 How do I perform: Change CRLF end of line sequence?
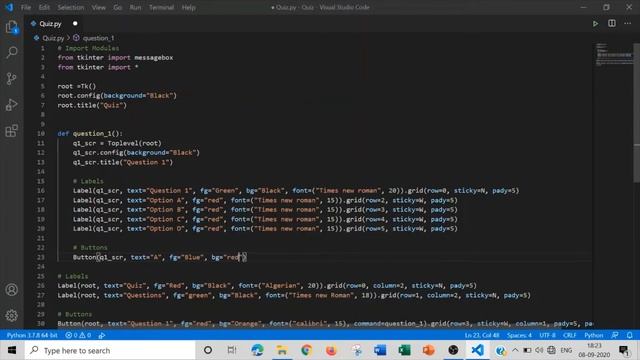point(569,335)
